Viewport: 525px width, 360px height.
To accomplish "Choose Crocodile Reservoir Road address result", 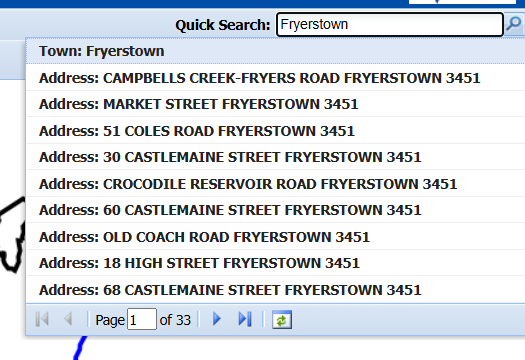I will coord(275,184).
